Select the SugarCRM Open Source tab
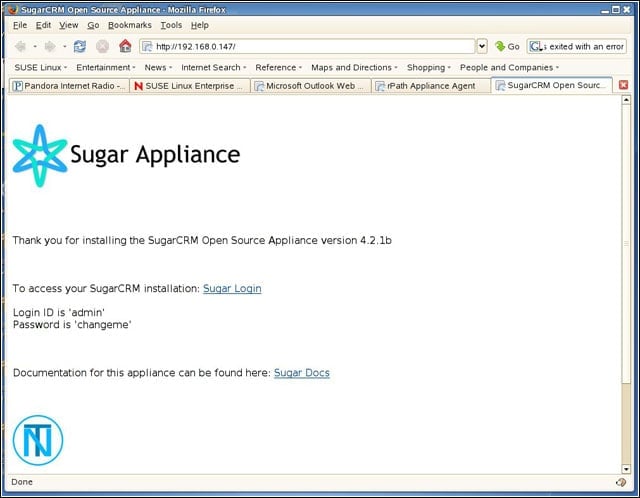Screen dimensions: 640x498 pyautogui.click(x=552, y=85)
